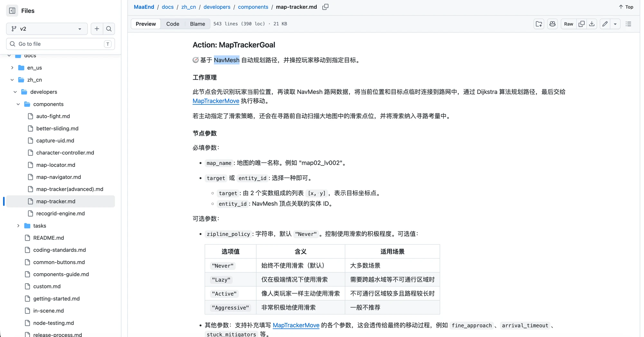Switch to Blame tab

(197, 24)
